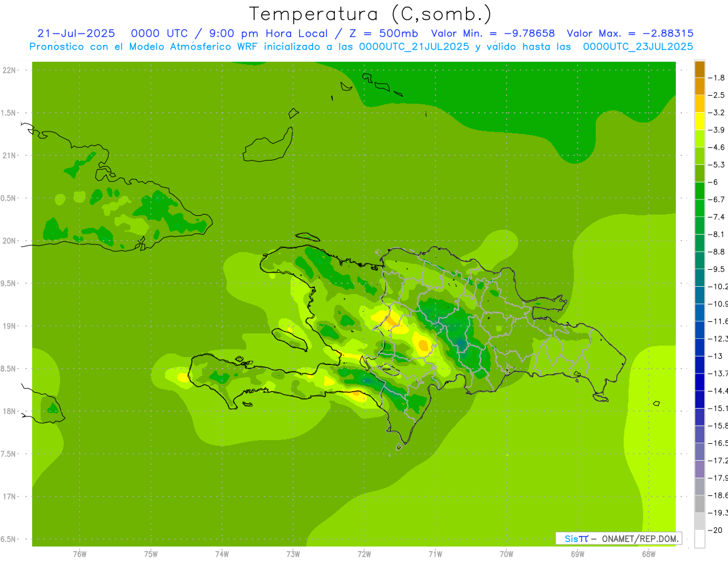Click the purple swatch between -17.2 and -17.9
Image resolution: width=728 pixels, height=562 pixels.
[x=699, y=469]
